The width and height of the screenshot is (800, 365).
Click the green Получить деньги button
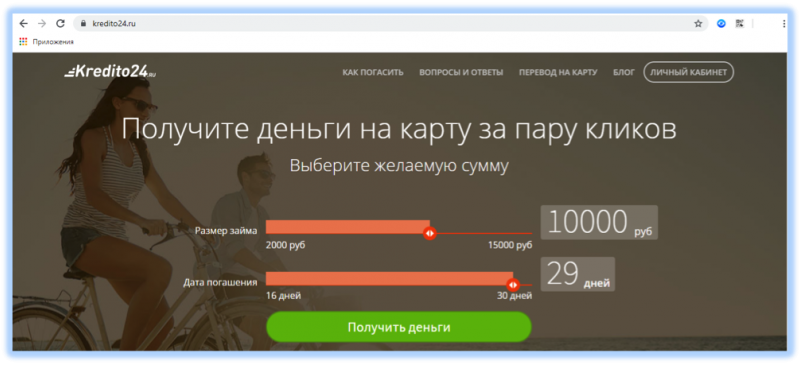click(x=399, y=327)
